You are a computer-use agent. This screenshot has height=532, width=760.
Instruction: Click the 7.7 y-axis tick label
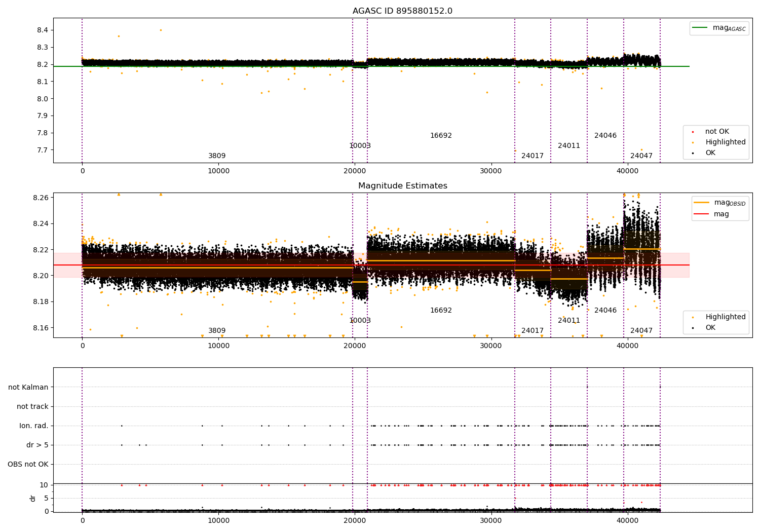(43, 150)
